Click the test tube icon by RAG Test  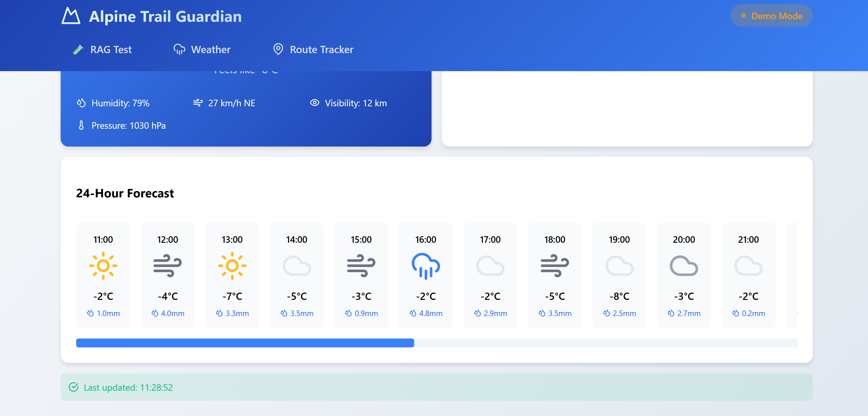[78, 50]
